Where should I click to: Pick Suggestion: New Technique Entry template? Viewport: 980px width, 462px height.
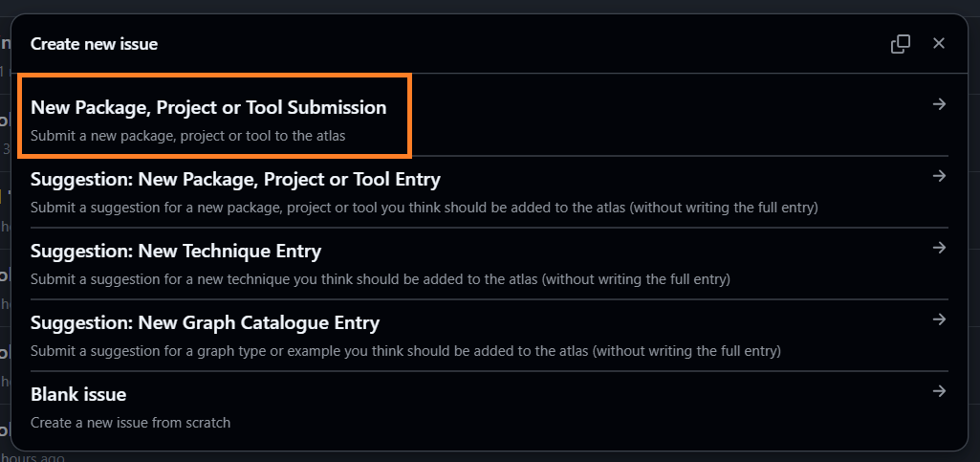(176, 252)
